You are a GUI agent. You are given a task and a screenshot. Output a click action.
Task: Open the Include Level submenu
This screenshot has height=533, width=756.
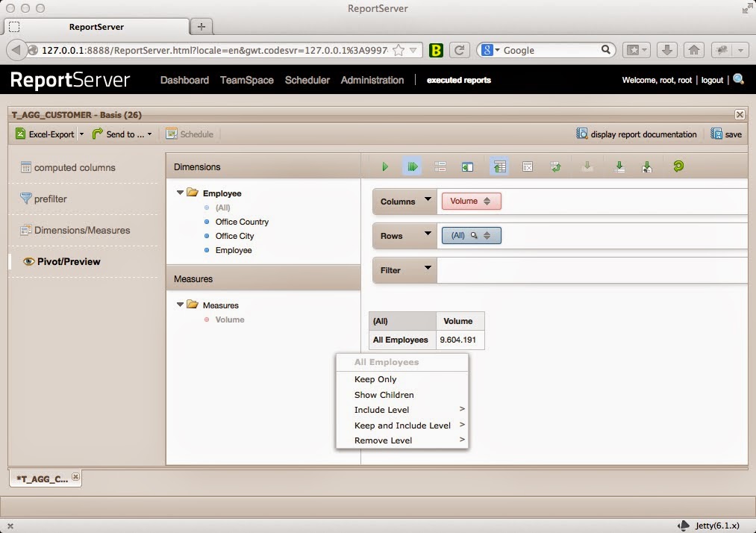point(402,410)
